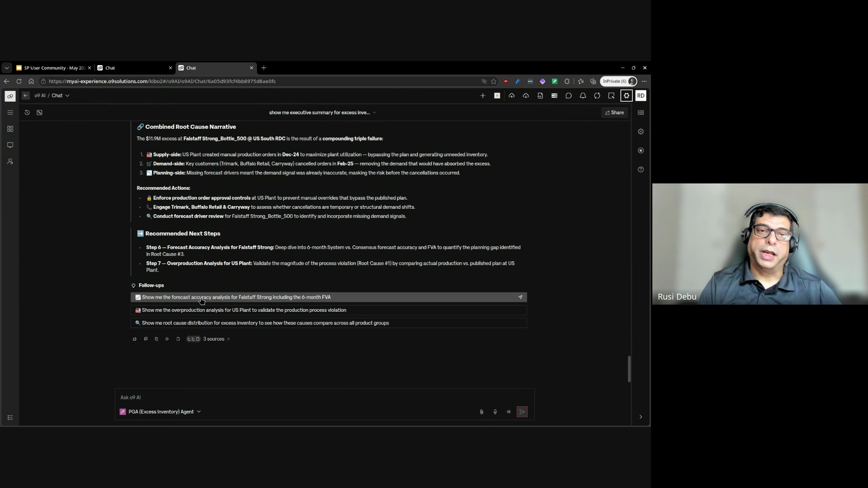Viewport: 868px width, 488px height.
Task: Open the help question mark icon
Action: click(x=641, y=169)
